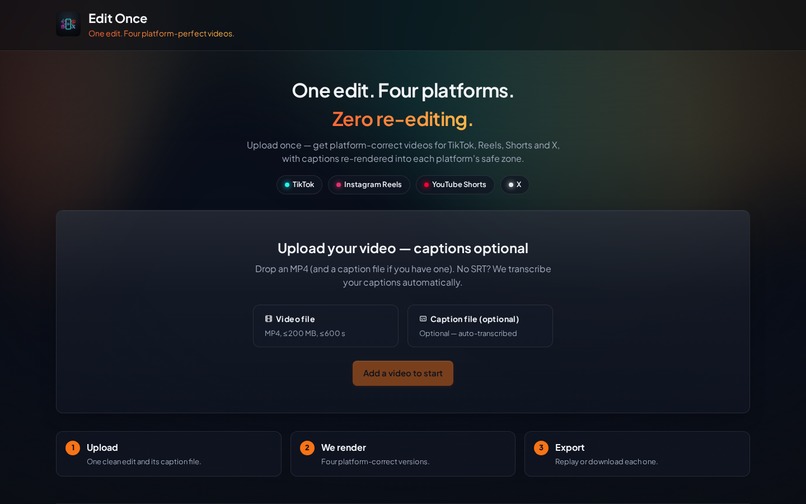Select the X platform chip

point(515,185)
